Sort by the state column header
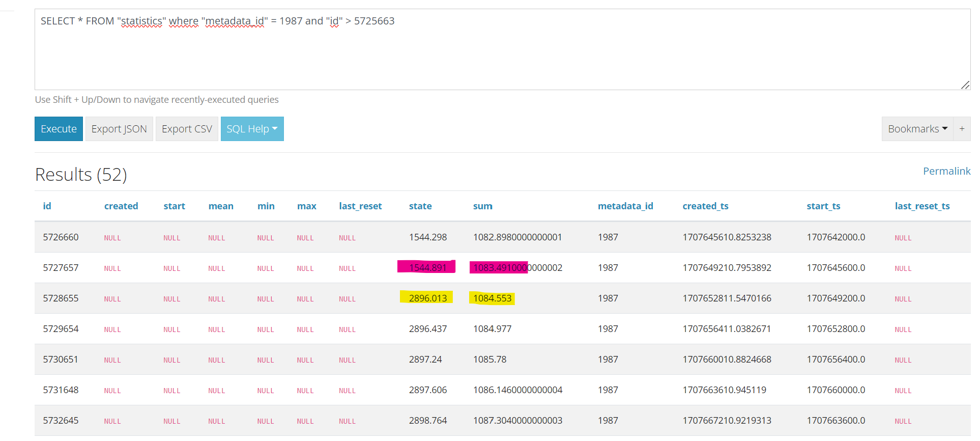 420,206
